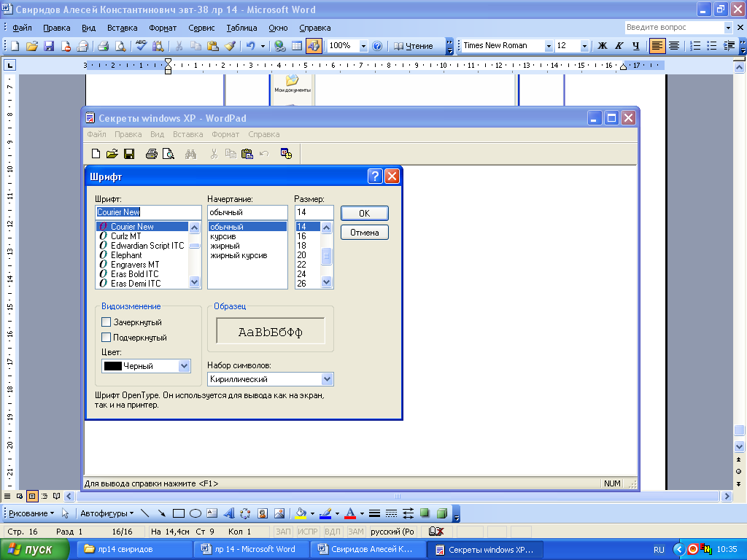Expand the Набор символов Кириллический dropdown
The height and width of the screenshot is (560, 747).
pos(327,379)
